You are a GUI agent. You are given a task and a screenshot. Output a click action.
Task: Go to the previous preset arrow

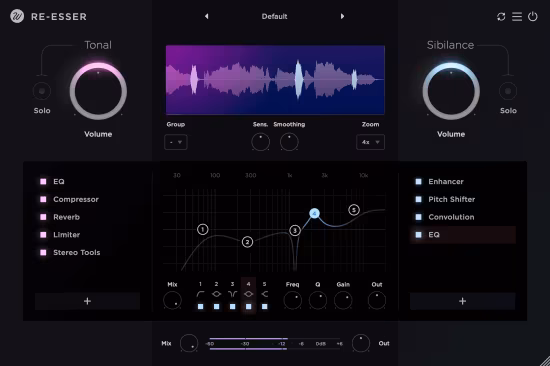[207, 16]
